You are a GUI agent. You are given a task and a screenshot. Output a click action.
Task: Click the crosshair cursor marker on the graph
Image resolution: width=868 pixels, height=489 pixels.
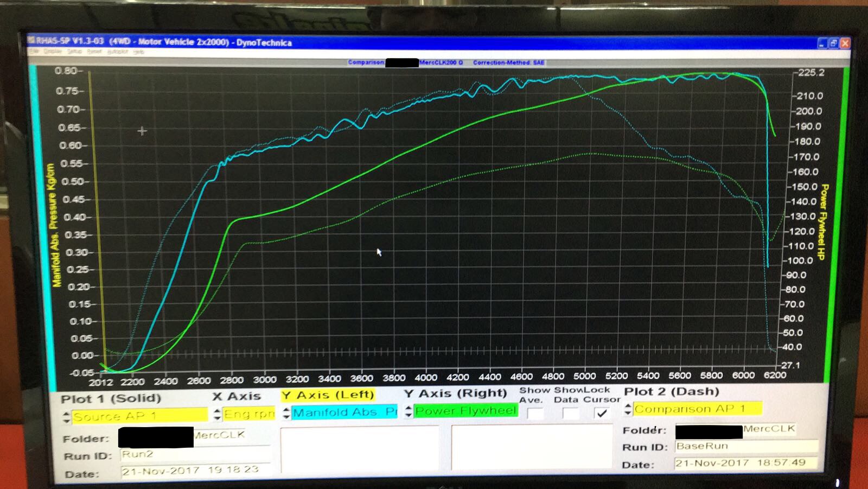point(142,131)
